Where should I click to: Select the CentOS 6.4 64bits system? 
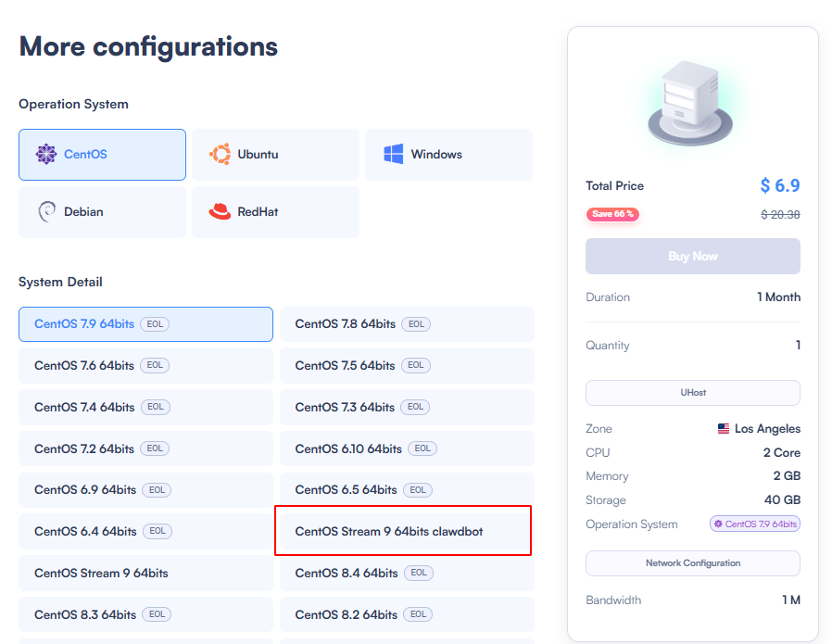point(145,531)
